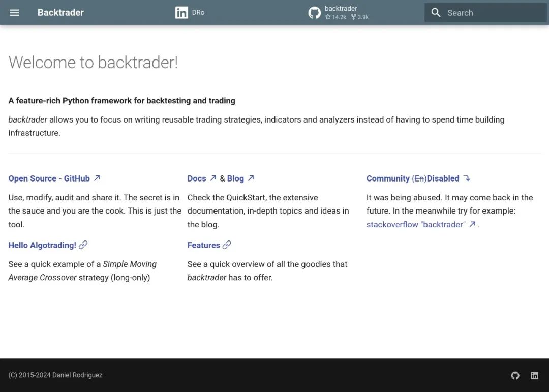Click the "Use, modify, audit and share" paragraph

tap(95, 210)
